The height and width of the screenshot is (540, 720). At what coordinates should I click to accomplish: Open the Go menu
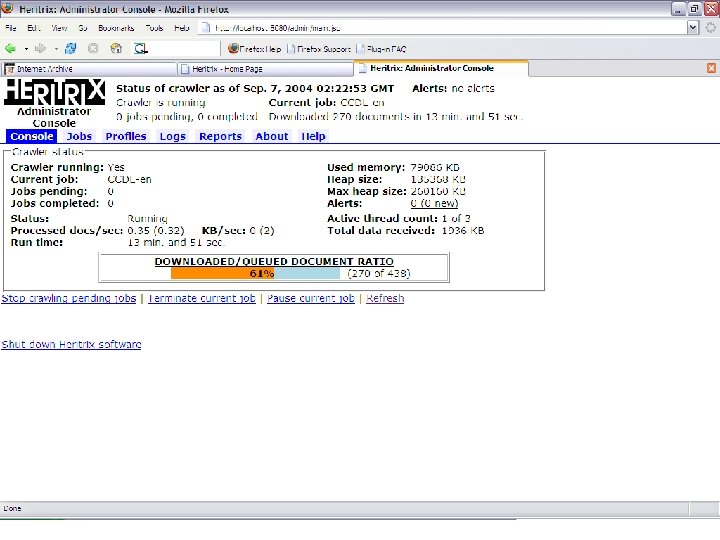coord(83,28)
